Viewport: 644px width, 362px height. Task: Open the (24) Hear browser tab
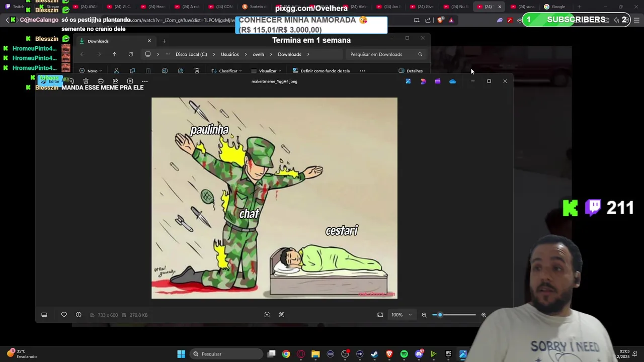pyautogui.click(x=153, y=7)
